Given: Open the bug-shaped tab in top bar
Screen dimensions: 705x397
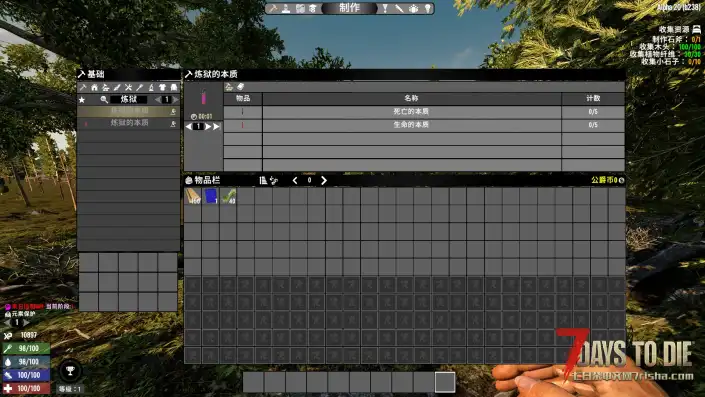Looking at the screenshot, I should point(413,9).
